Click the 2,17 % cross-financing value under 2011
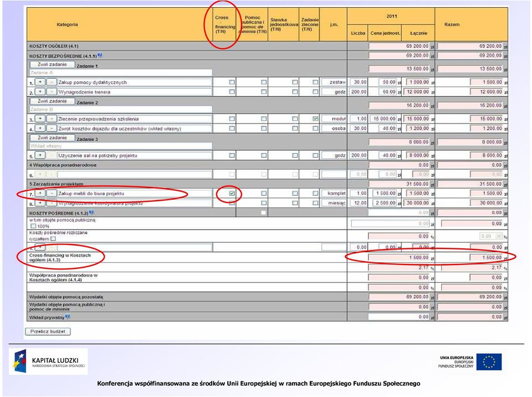 (x=399, y=268)
